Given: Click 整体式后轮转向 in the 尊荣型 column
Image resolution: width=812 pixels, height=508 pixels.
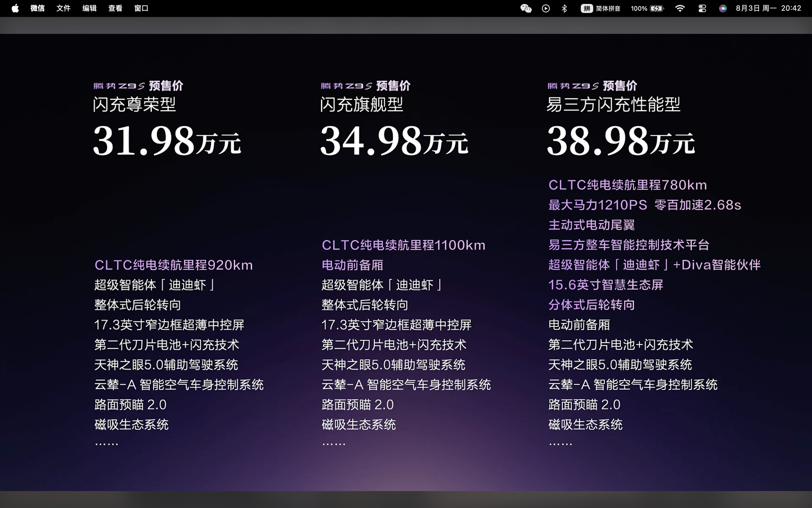Looking at the screenshot, I should tap(138, 305).
